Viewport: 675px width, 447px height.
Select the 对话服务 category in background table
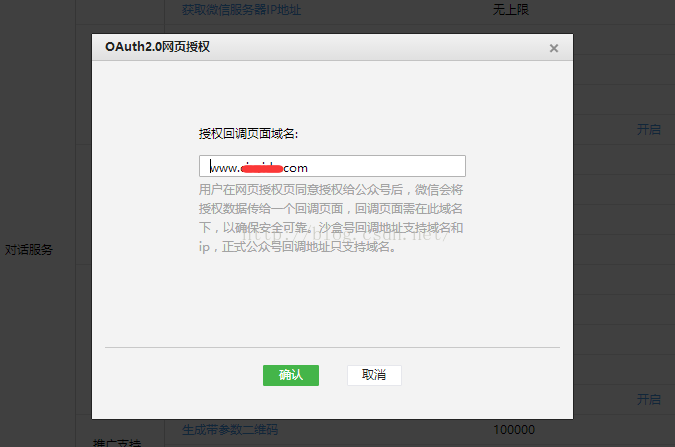point(28,249)
